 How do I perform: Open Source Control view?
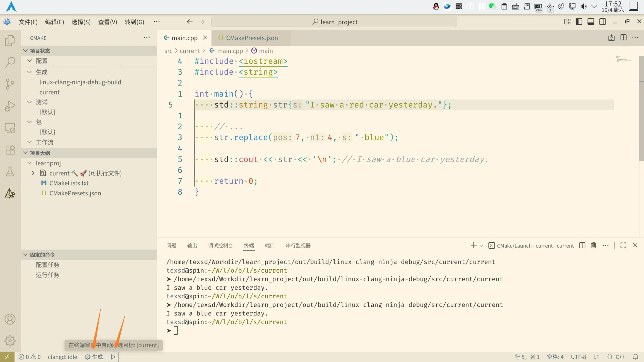coord(10,84)
